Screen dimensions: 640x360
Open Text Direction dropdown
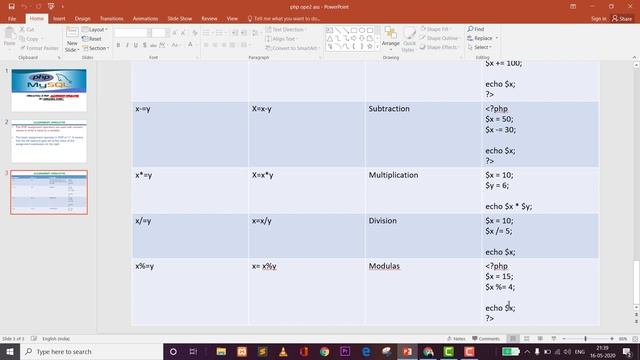coord(285,30)
